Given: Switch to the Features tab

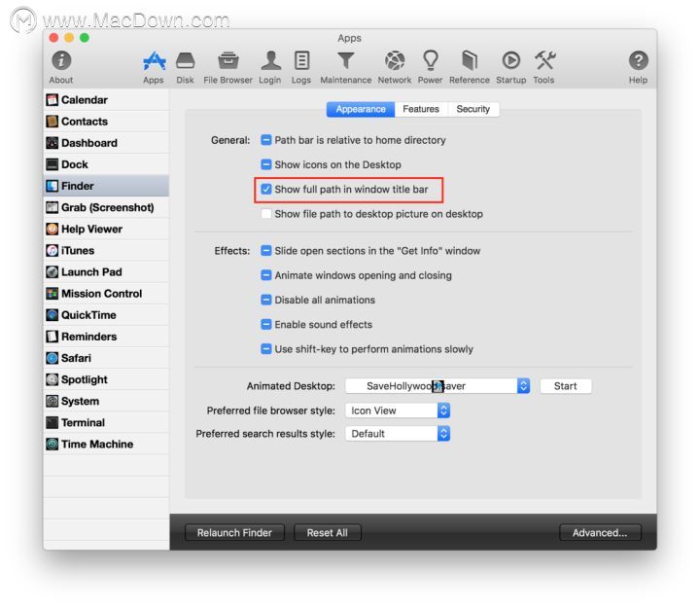Looking at the screenshot, I should pos(421,109).
